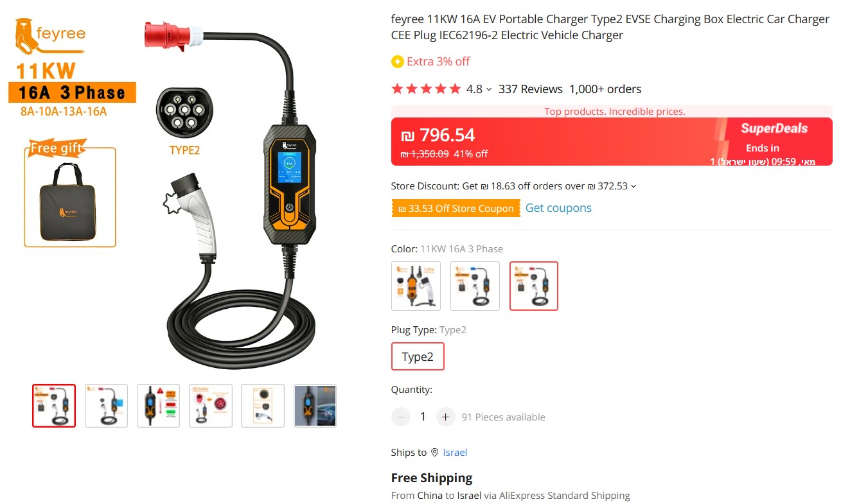Viewport: 850px width, 504px height.
Task: Change the Israel shipping destination
Action: 455,453
